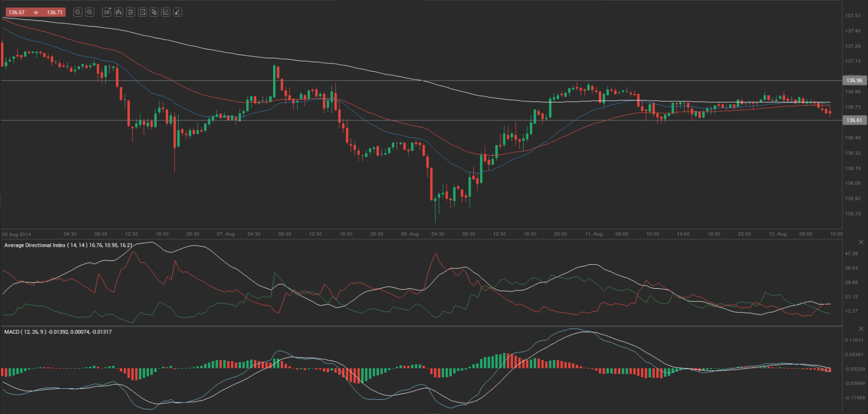Viewport: 868px width, 414px height.
Task: Click the 07. Aug date marker
Action: (x=225, y=234)
